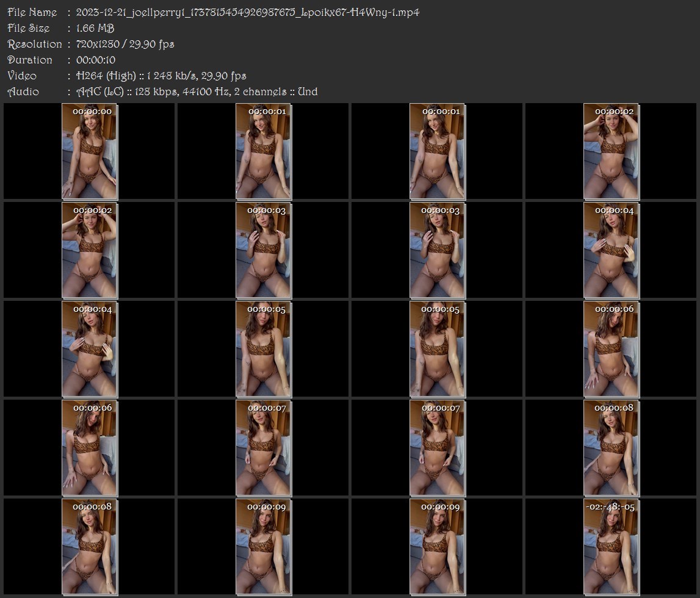The height and width of the screenshot is (598, 700).
Task: Select the 1.66 MB file size value
Action: [x=95, y=28]
